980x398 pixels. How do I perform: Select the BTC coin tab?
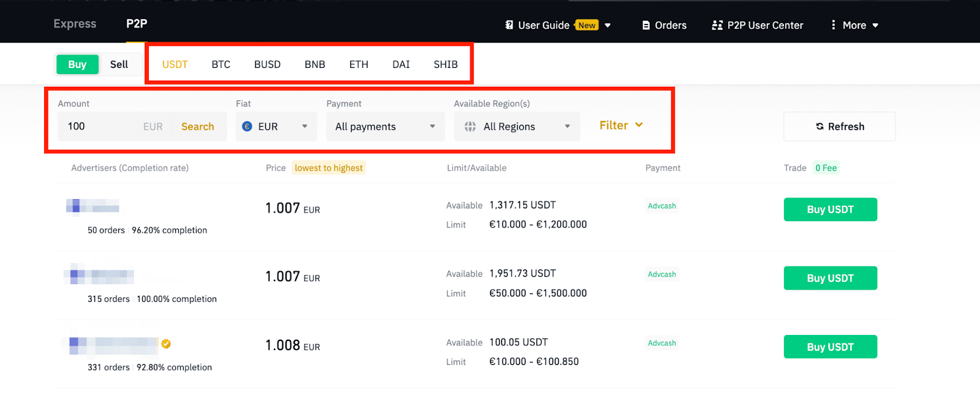click(x=221, y=64)
